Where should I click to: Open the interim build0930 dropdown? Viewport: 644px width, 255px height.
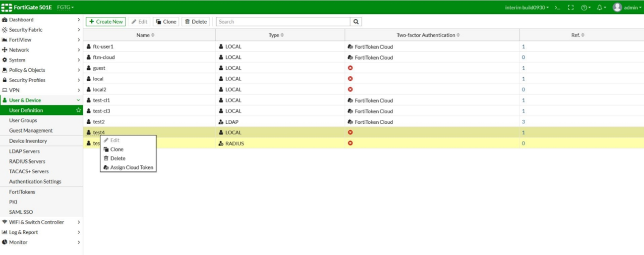click(527, 7)
